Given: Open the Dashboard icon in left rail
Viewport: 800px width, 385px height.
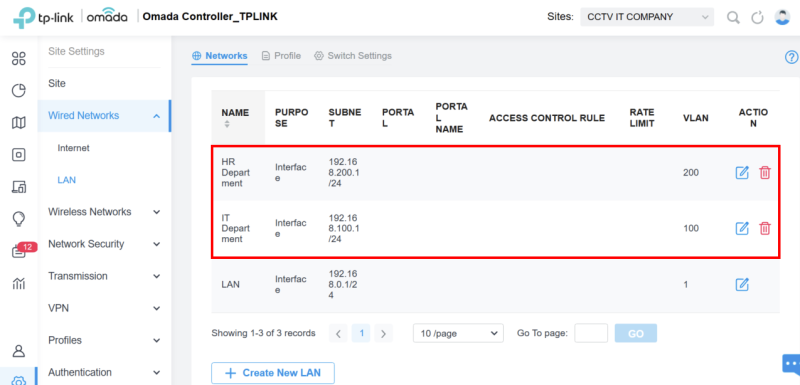Looking at the screenshot, I should 19,59.
